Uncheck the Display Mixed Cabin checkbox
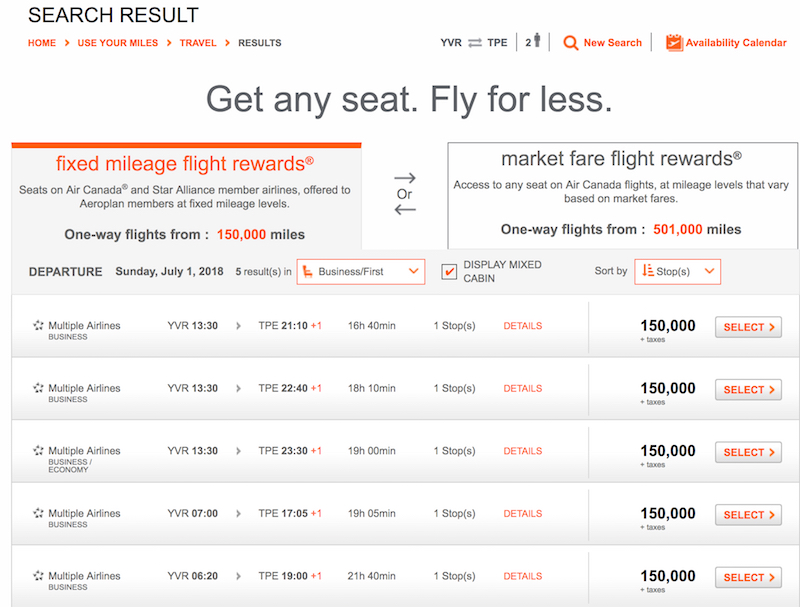This screenshot has height=607, width=800. 449,271
